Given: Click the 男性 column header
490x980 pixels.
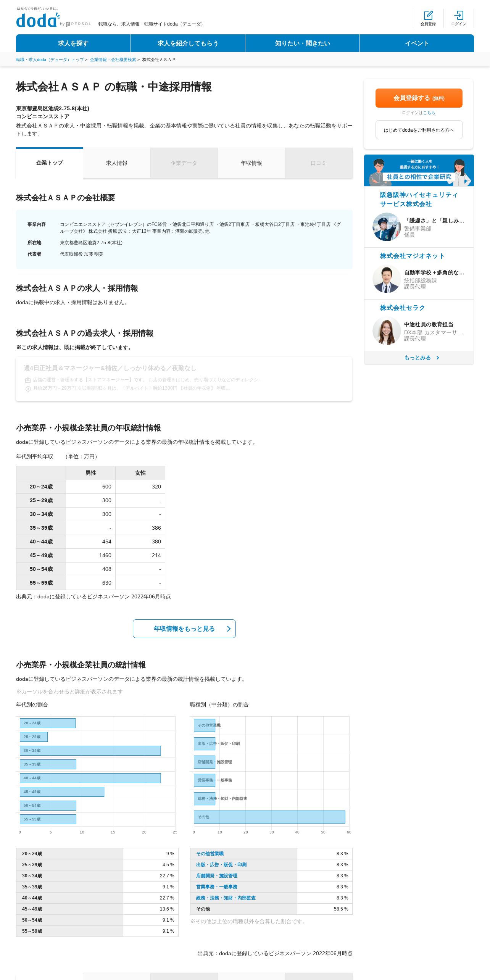Looking at the screenshot, I should [91, 473].
